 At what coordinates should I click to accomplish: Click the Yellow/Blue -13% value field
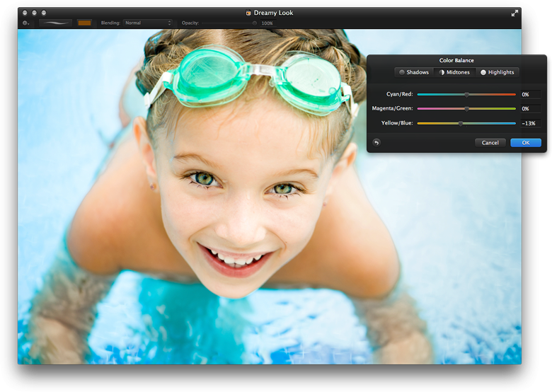(531, 123)
